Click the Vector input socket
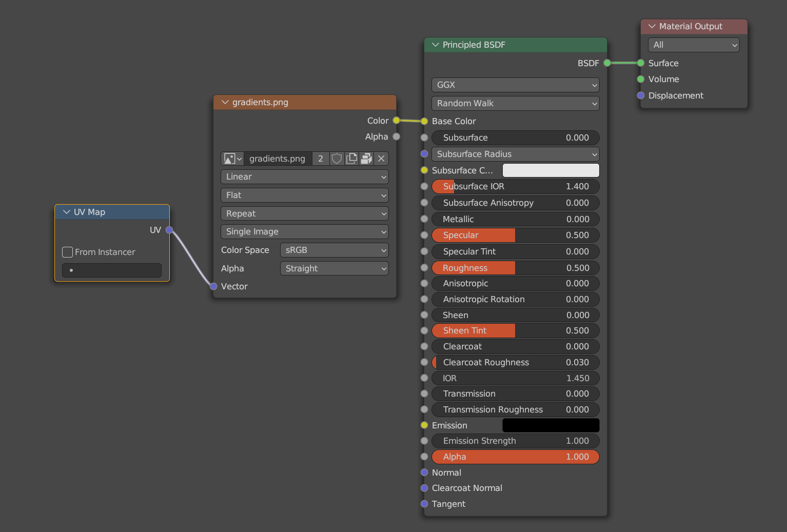Image resolution: width=787 pixels, height=532 pixels. click(x=213, y=286)
